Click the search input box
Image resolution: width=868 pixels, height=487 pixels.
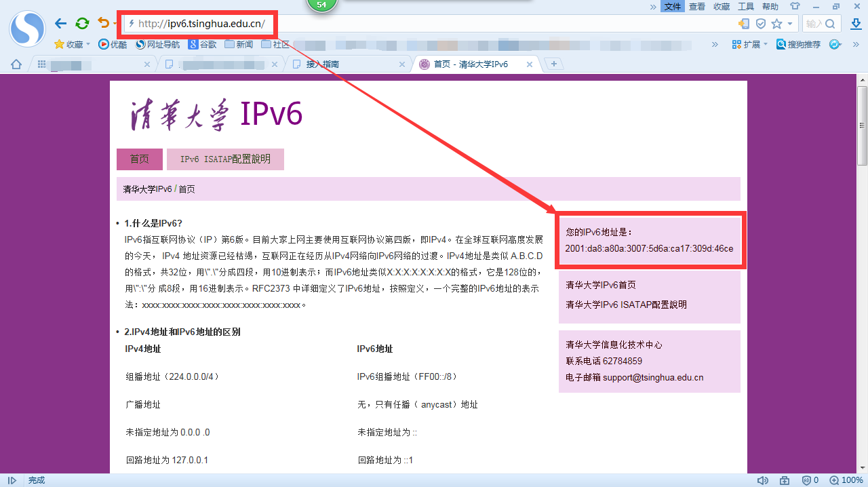click(821, 24)
